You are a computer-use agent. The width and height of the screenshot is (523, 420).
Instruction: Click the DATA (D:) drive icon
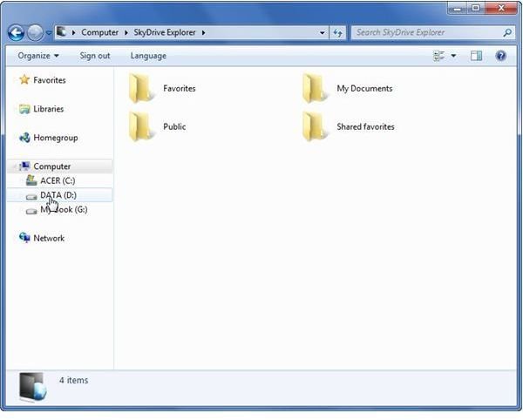31,197
